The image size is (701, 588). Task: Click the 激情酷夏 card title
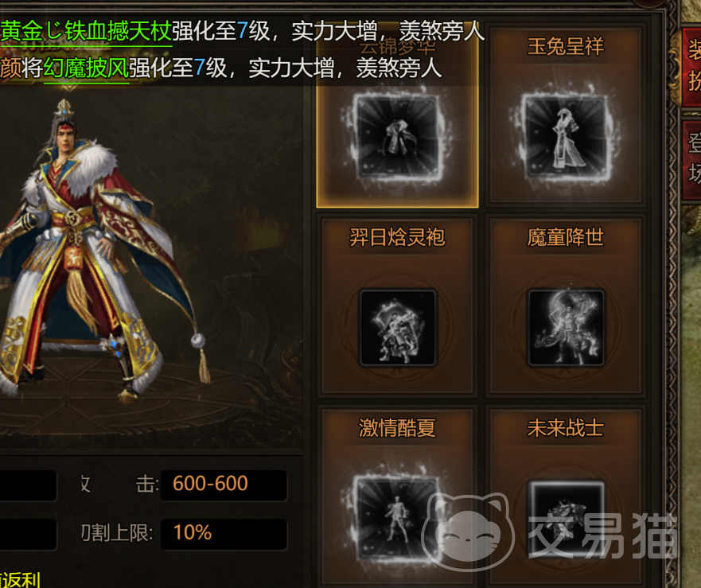[x=397, y=427]
